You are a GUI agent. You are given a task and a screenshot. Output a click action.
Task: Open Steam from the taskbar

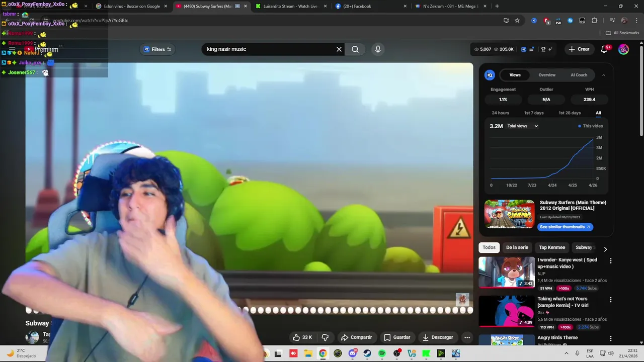coord(367,353)
